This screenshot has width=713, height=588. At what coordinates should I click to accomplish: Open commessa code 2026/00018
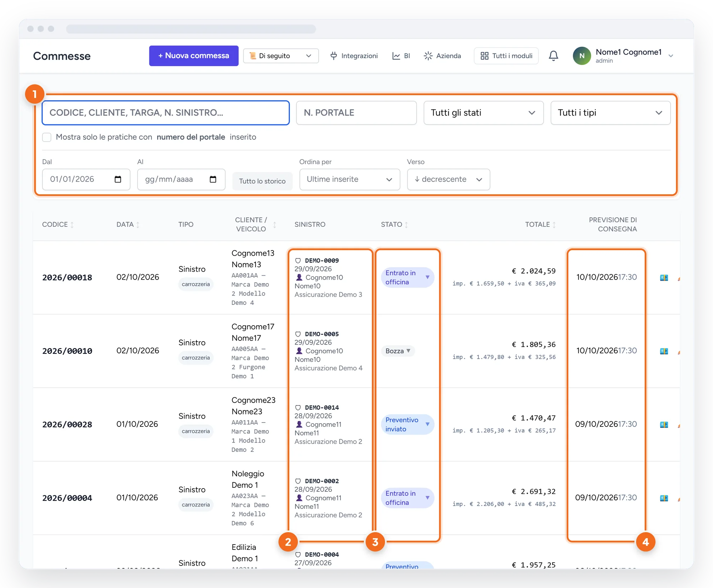point(67,277)
